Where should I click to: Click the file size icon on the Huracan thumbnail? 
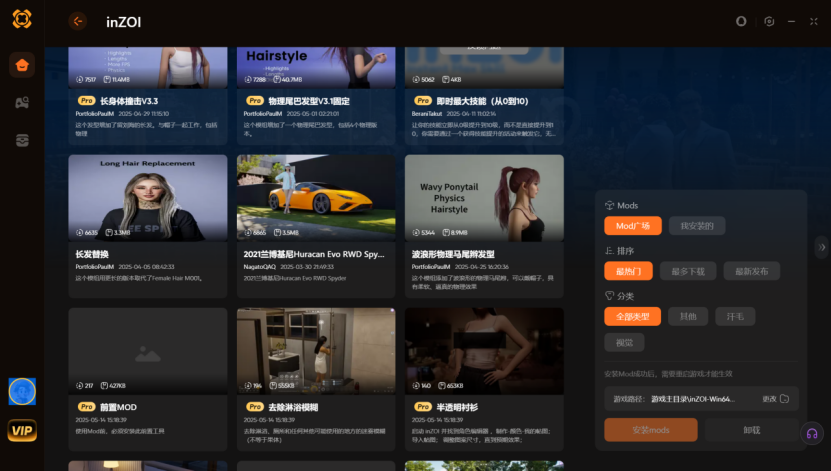277,233
